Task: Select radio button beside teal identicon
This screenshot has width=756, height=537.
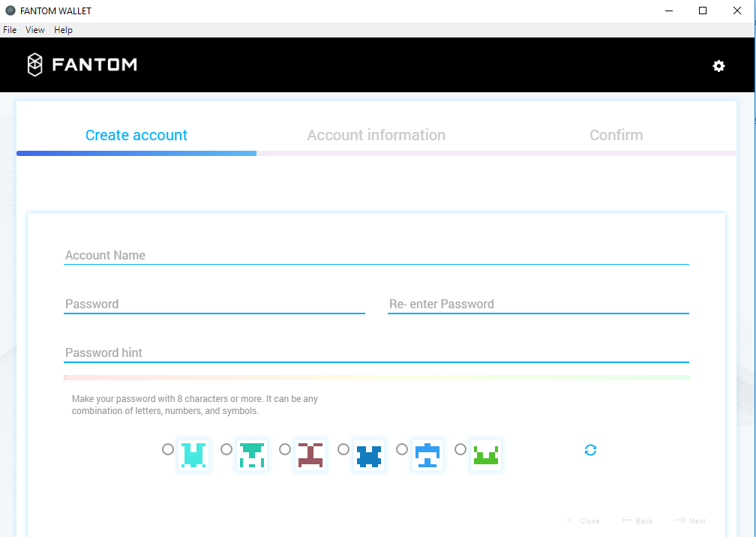Action: (x=226, y=449)
